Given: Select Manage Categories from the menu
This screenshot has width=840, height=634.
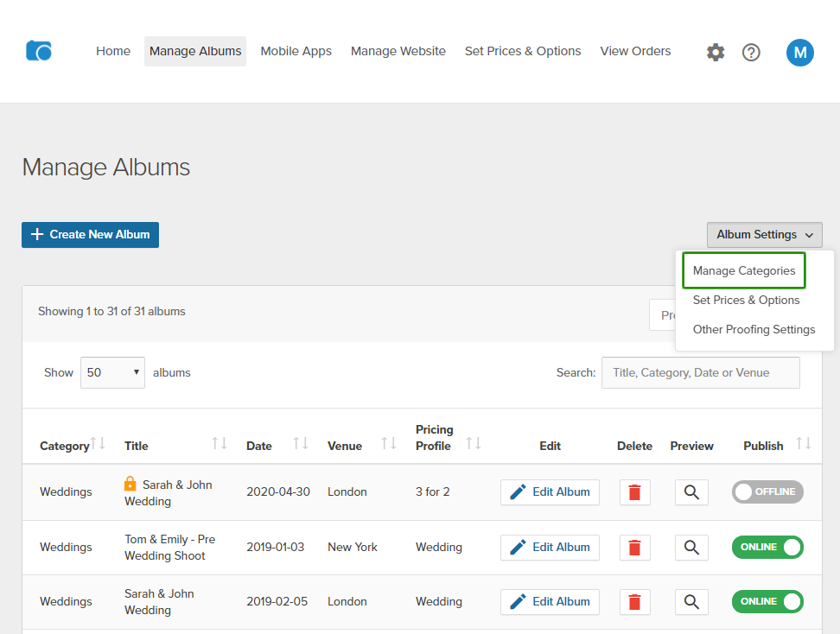Looking at the screenshot, I should point(744,271).
